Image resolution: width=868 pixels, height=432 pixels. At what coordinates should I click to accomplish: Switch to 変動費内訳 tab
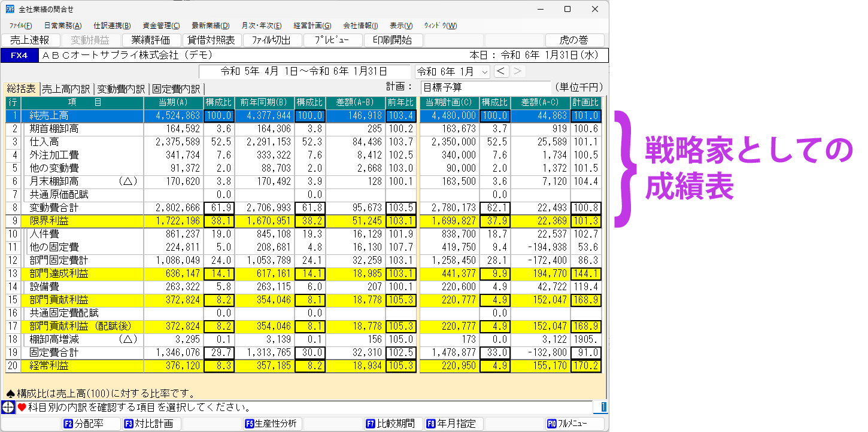click(121, 89)
